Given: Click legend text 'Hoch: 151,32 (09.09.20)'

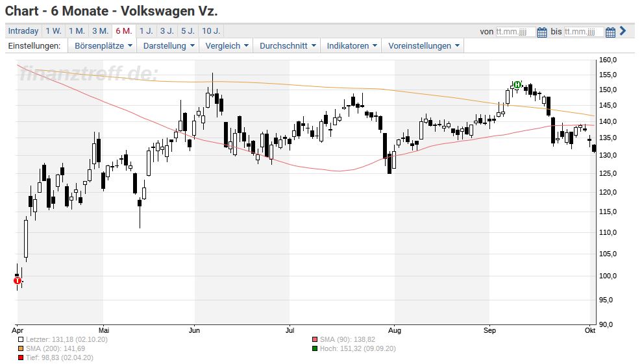Looking at the screenshot, I should point(358,349).
